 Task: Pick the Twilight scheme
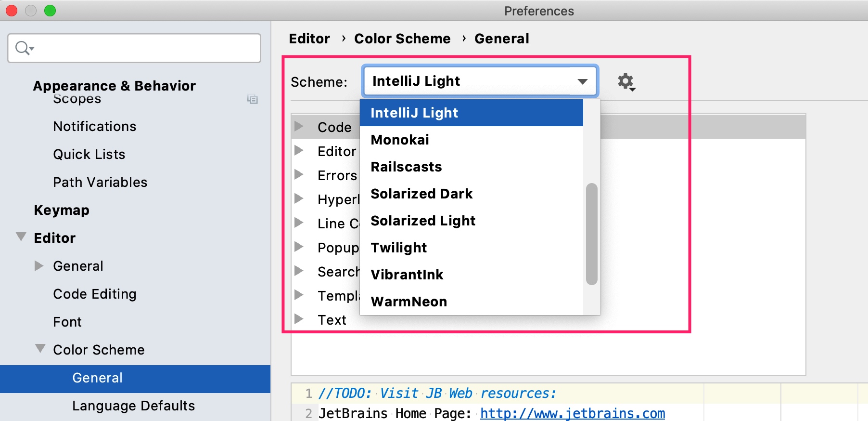click(471, 248)
